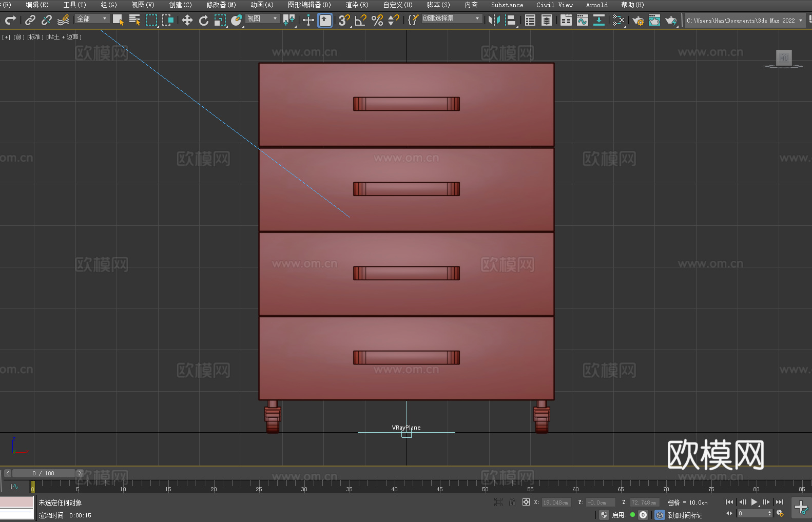Screen dimensions: 812x522
Task: Activate Select and Rotate tool
Action: pos(204,20)
